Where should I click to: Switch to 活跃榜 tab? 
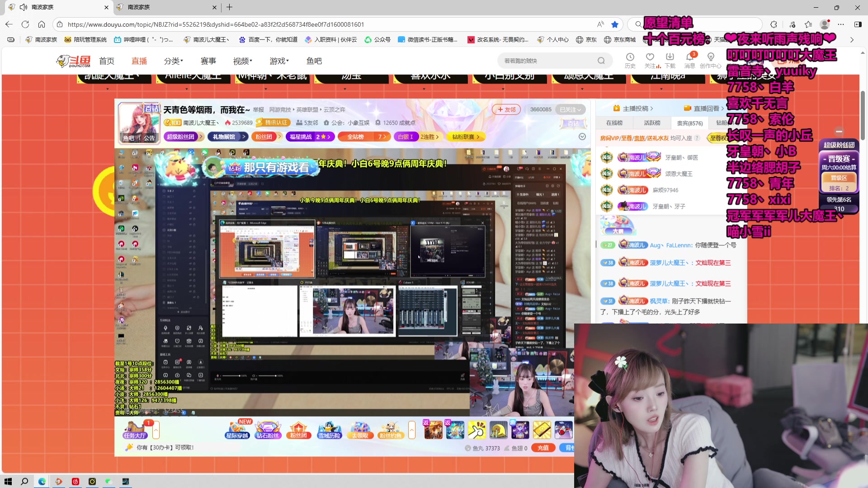652,123
